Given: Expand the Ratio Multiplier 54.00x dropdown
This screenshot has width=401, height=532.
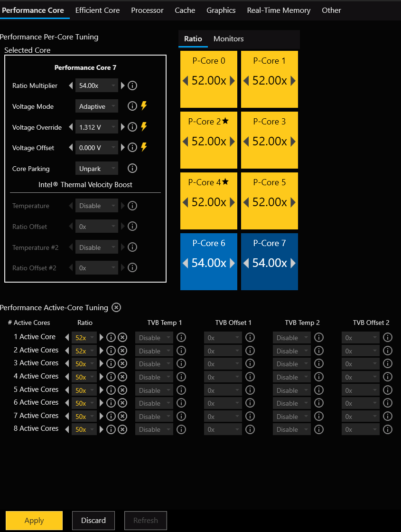Looking at the screenshot, I should [x=97, y=85].
